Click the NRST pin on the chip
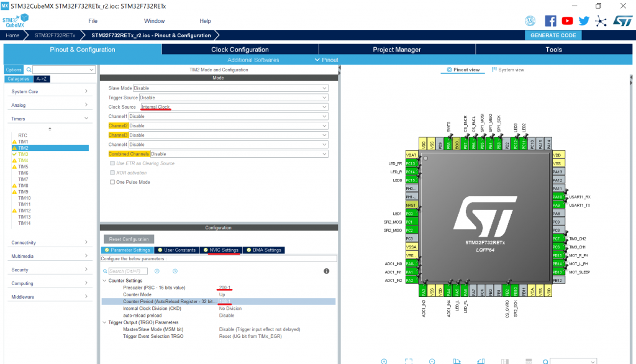This screenshot has width=636, height=364. point(411,206)
